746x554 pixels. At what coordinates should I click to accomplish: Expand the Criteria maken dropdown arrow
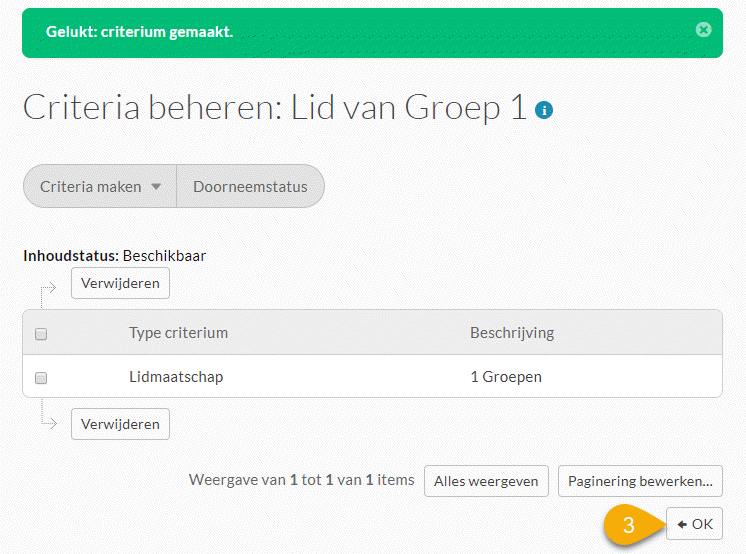(156, 187)
